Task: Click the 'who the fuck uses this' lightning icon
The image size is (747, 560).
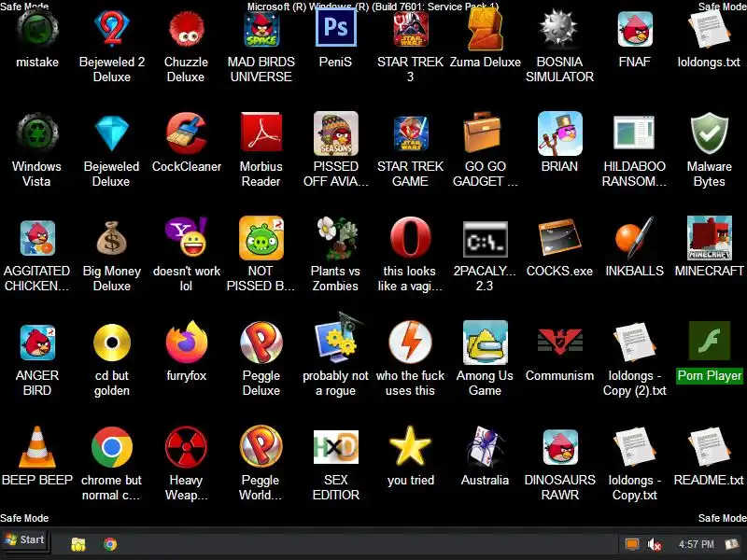Action: point(410,343)
